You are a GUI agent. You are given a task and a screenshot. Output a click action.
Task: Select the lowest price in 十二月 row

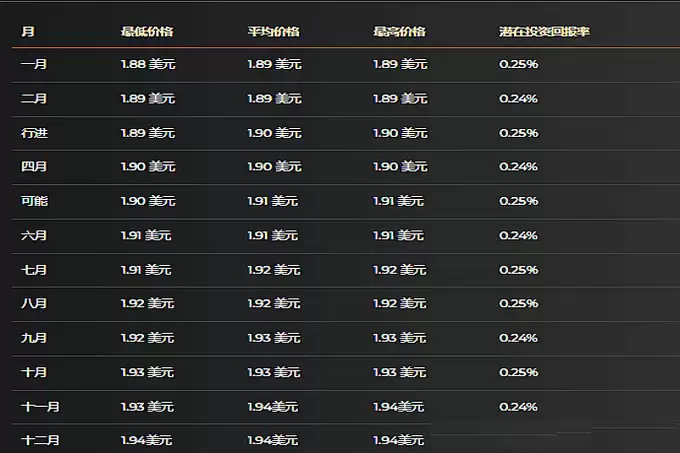point(145,440)
